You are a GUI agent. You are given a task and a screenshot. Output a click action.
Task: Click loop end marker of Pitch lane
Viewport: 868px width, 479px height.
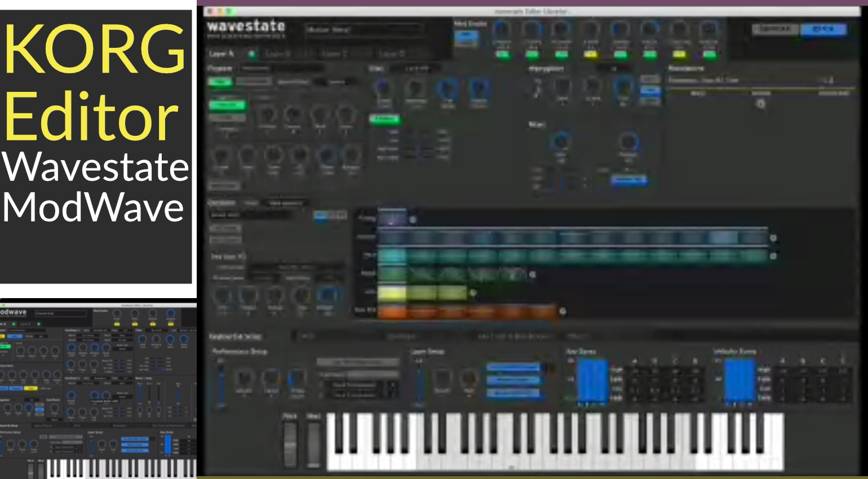click(773, 256)
